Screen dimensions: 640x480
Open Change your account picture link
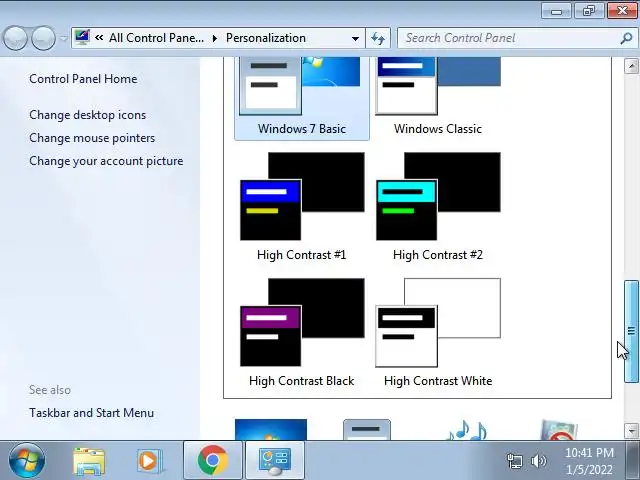point(106,161)
